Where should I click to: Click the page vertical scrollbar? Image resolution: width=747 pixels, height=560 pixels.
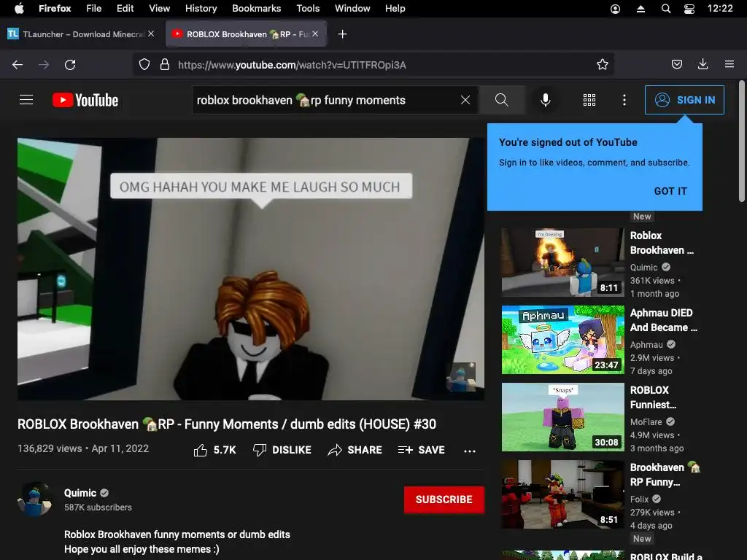pyautogui.click(x=741, y=142)
